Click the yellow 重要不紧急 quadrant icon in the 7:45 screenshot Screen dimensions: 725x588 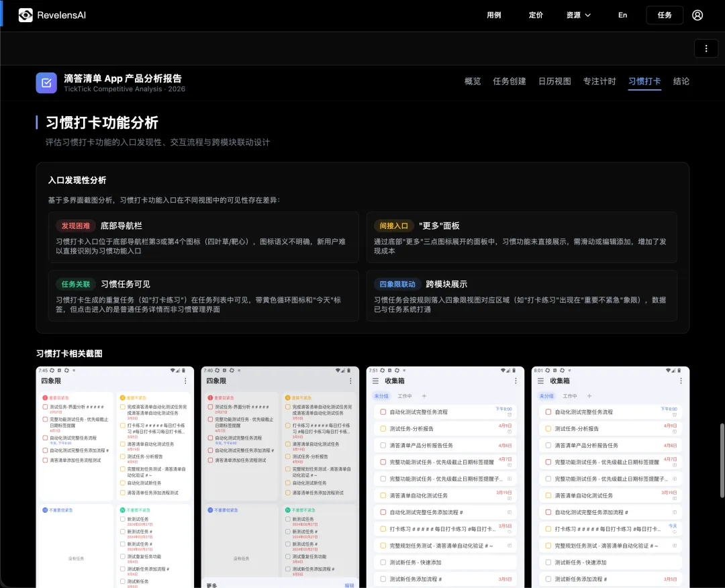pos(123,397)
